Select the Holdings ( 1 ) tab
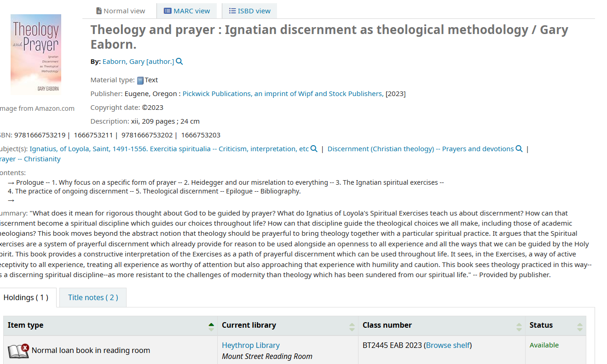Screen dimensions: 607x364 tap(26, 297)
